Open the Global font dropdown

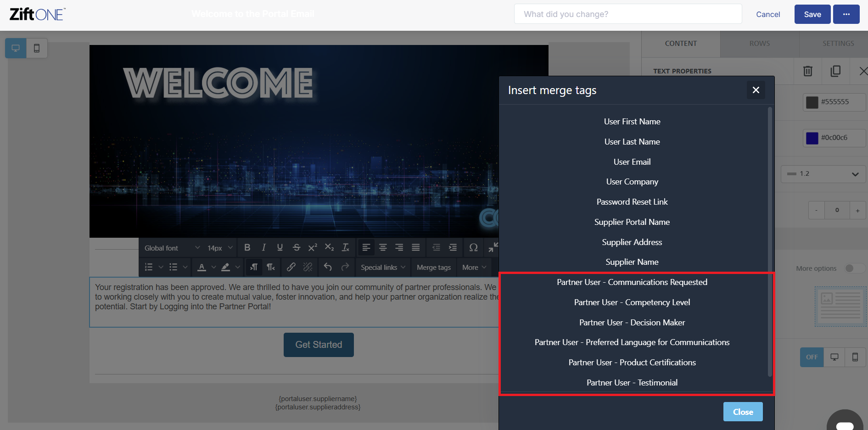tap(172, 248)
